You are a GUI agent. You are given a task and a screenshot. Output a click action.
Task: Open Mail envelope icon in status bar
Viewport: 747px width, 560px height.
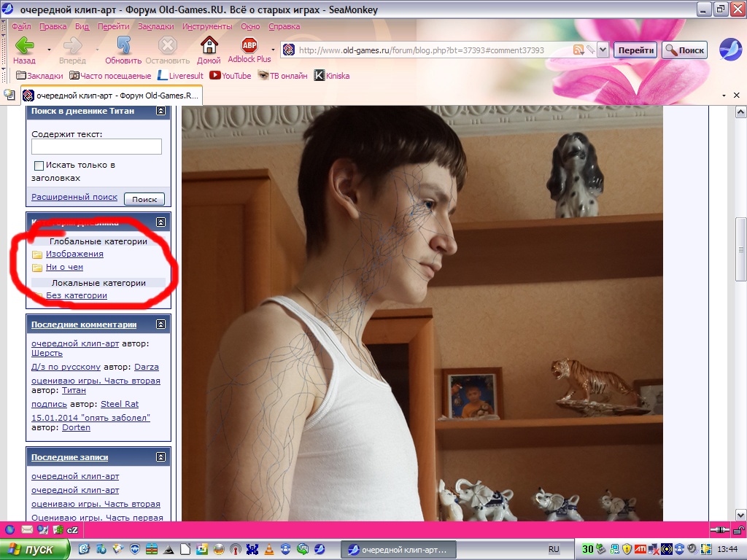[27, 529]
